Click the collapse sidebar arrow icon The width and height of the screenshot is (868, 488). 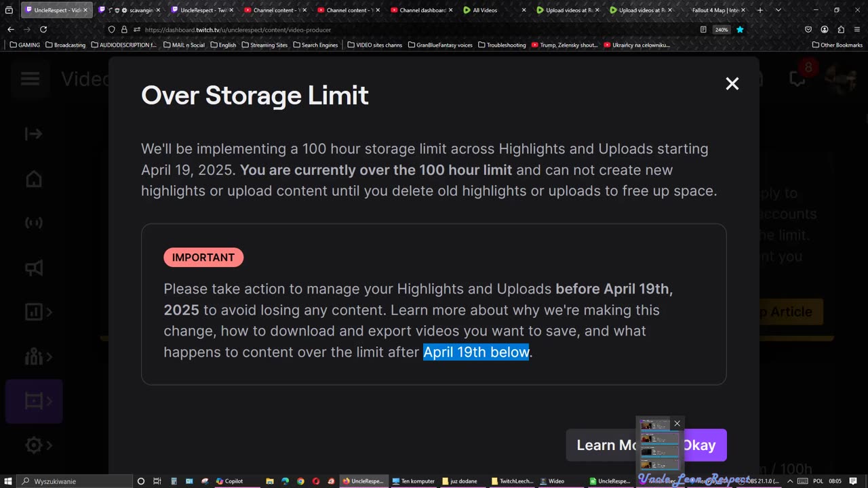[33, 134]
